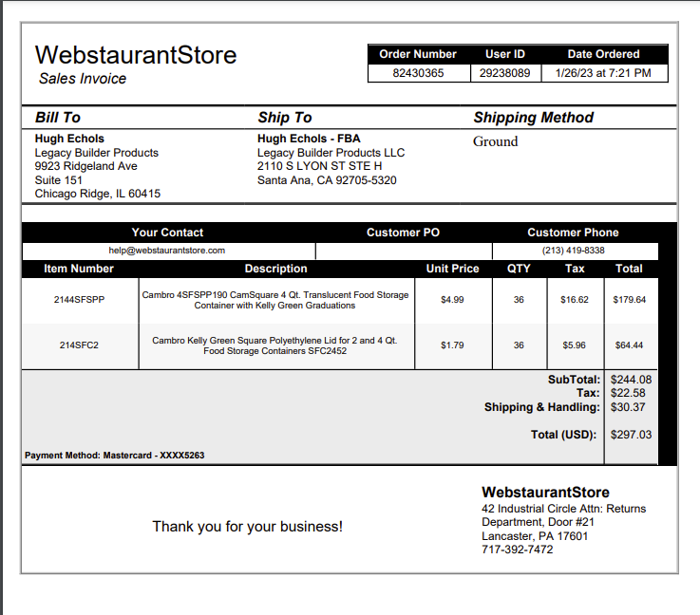
Task: Select 2110 S LYON ST STE H
Action: pos(319,166)
